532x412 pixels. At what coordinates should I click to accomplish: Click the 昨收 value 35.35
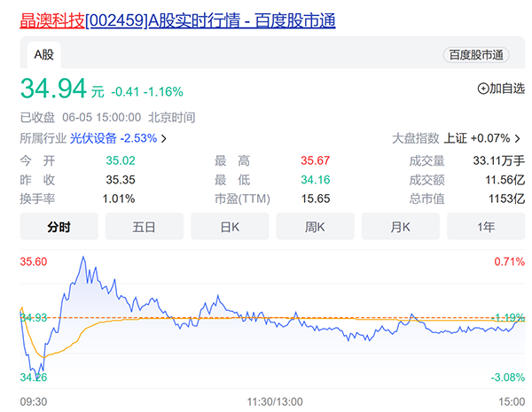click(x=121, y=180)
